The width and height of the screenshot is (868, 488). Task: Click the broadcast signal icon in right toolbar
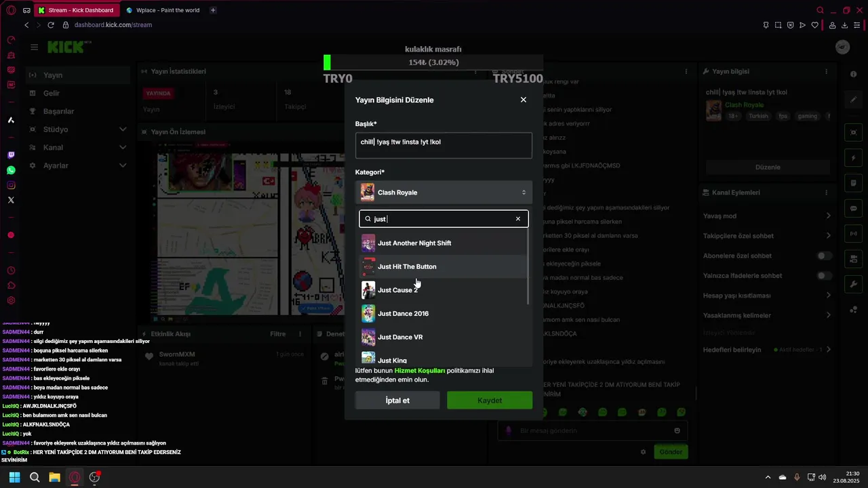[x=854, y=234]
